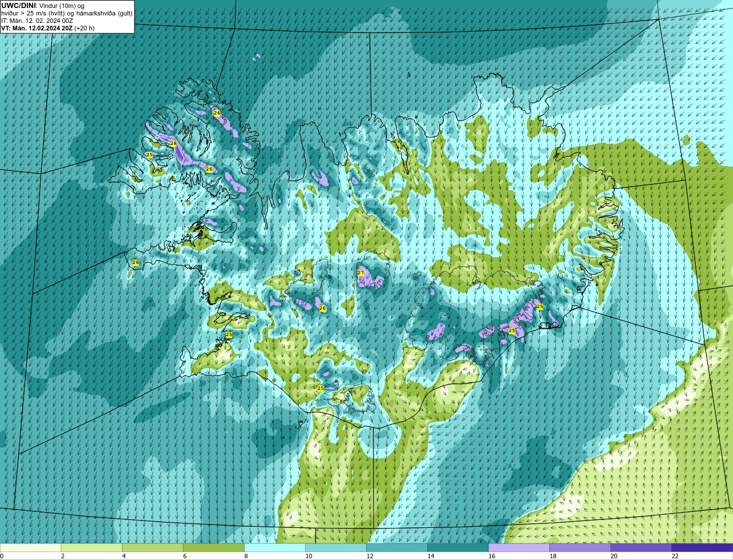Click the 20–22 m/s violet legend swatch
Viewport: 733px width, 560px height.
click(x=641, y=547)
